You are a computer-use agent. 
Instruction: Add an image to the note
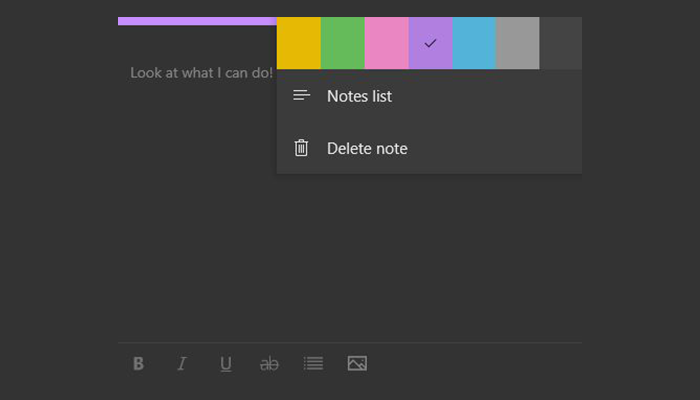pos(357,363)
